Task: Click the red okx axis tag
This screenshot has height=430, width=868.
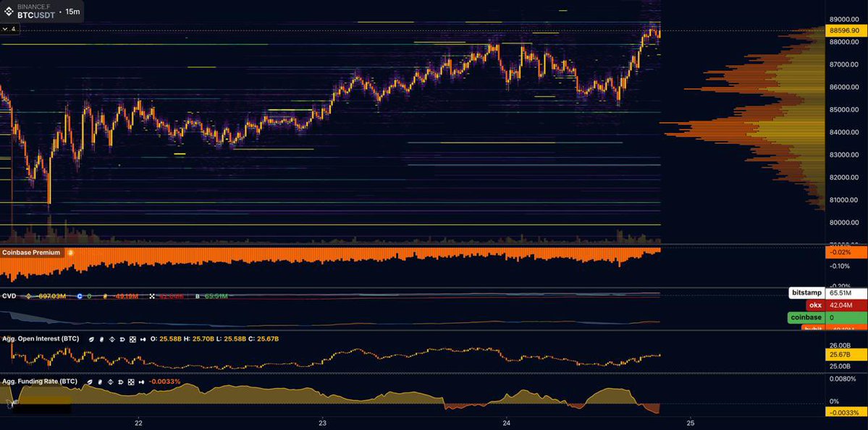Action: click(x=815, y=305)
